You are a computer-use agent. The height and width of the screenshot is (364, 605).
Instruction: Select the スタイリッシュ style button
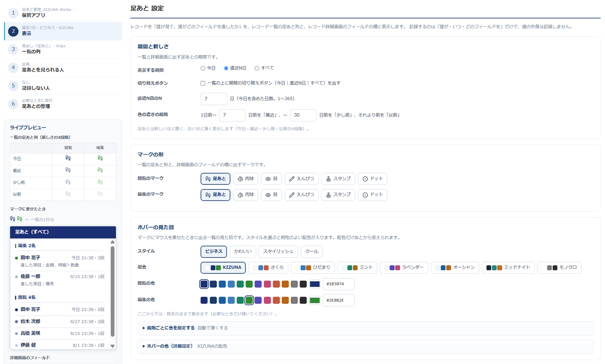click(278, 252)
